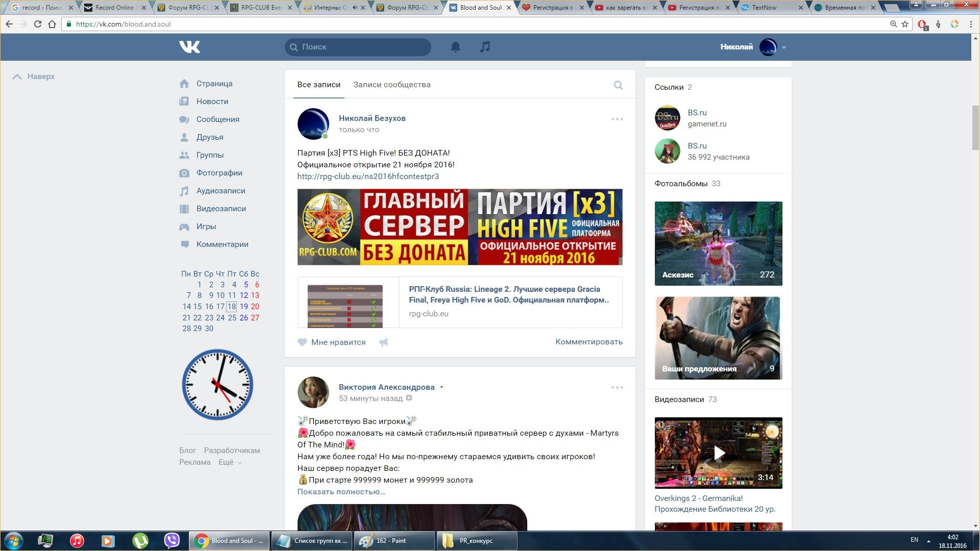The height and width of the screenshot is (551, 980).
Task: Open Игры gamepad sidebar item
Action: (206, 227)
